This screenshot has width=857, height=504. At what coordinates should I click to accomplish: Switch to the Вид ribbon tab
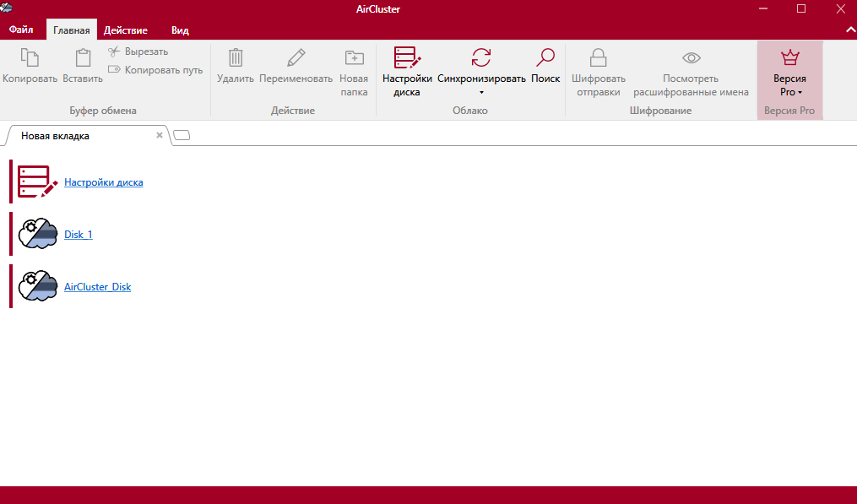tap(180, 30)
